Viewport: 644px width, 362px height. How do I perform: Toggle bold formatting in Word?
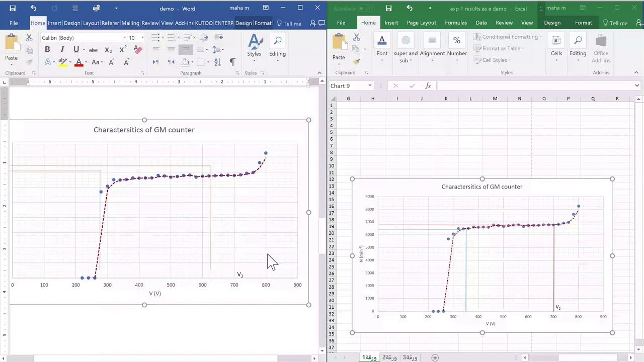[x=47, y=50]
